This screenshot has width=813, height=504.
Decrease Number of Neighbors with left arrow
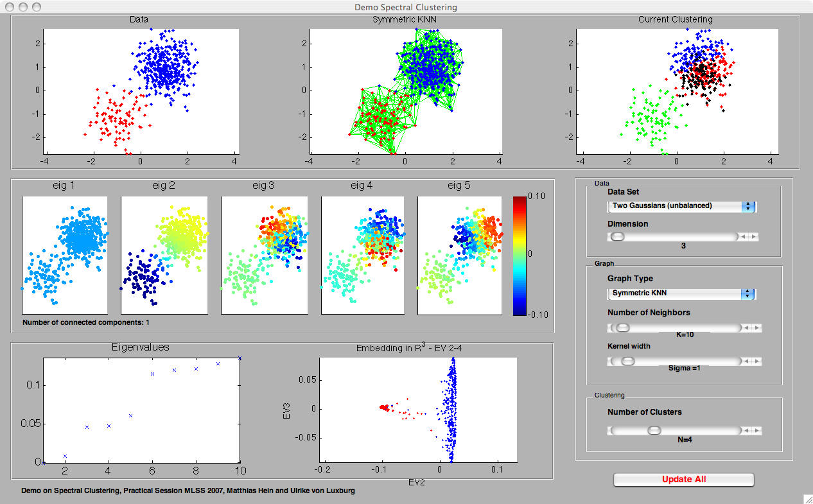tap(745, 328)
